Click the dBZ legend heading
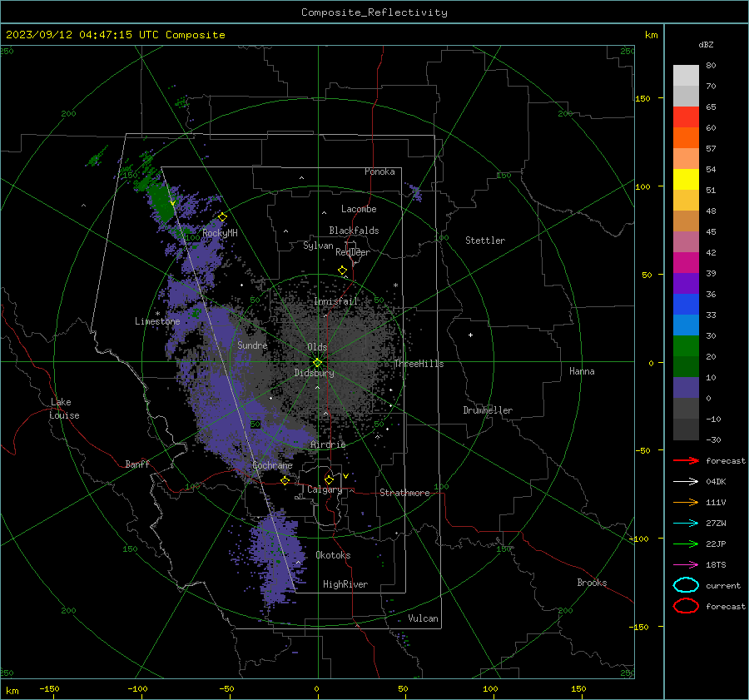The width and height of the screenshot is (749, 700). [706, 44]
